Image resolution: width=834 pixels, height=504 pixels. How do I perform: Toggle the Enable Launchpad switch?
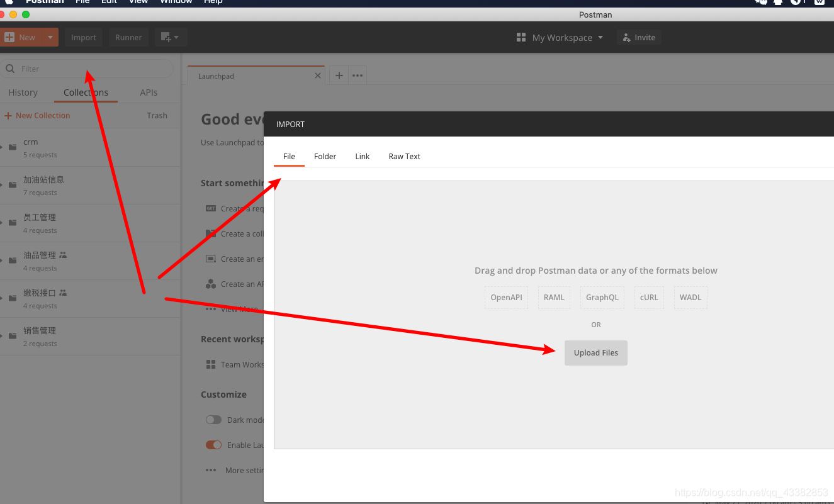tap(214, 445)
